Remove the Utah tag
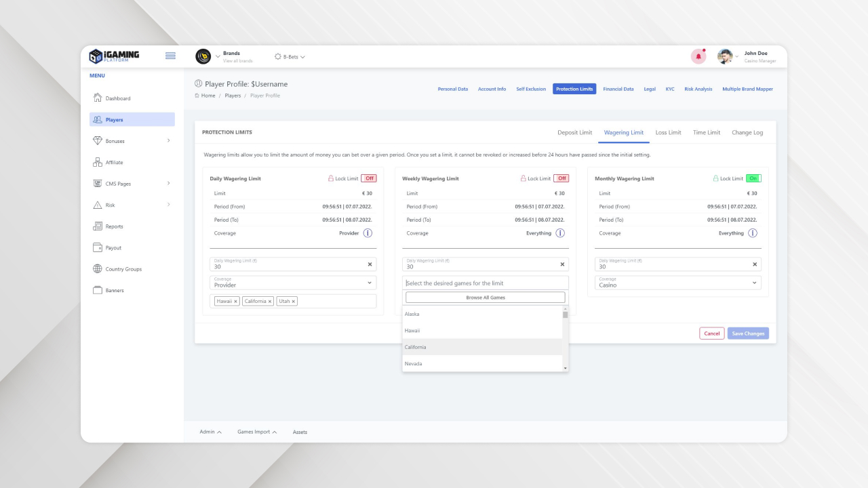The width and height of the screenshot is (868, 488). [x=294, y=301]
